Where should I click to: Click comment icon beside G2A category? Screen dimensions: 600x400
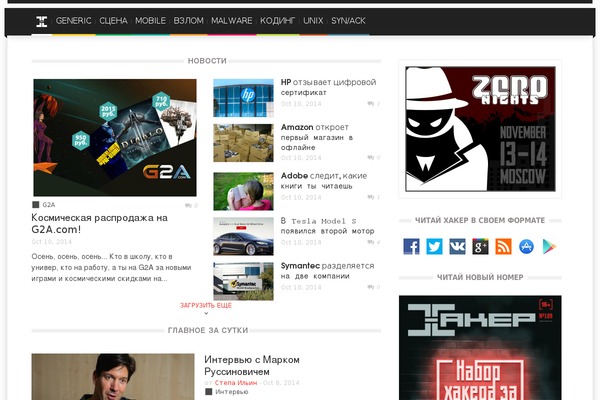tap(188, 206)
